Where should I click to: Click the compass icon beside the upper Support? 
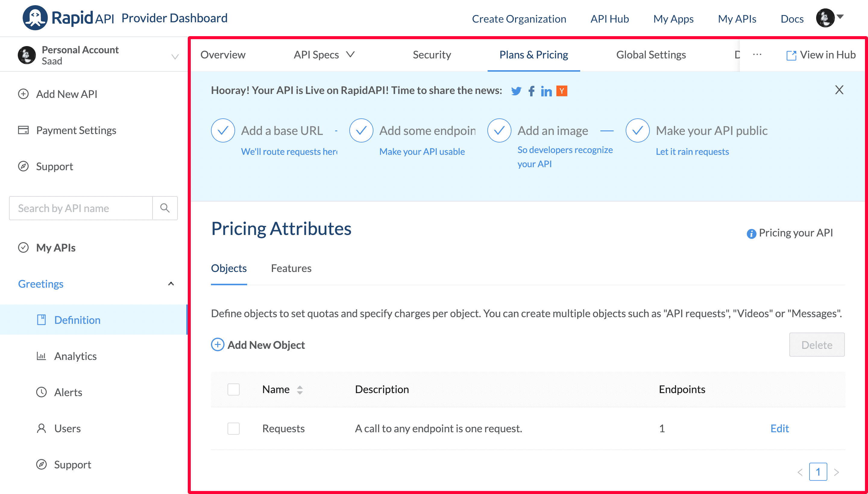[x=23, y=166]
